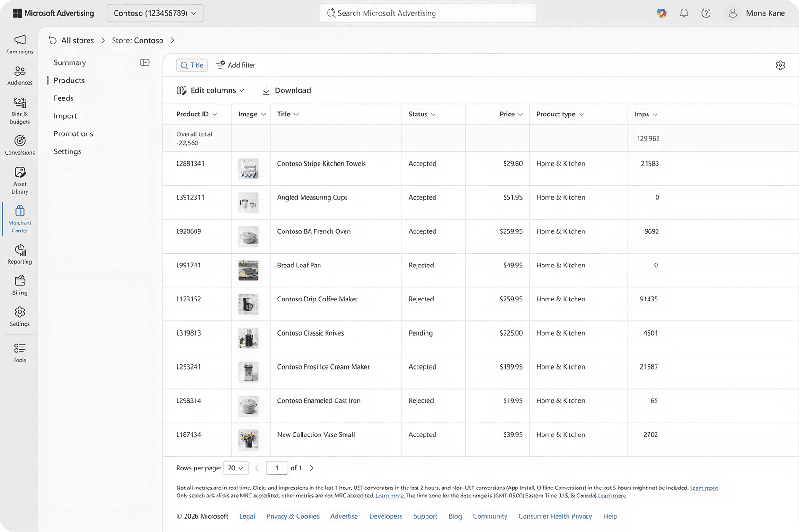The width and height of the screenshot is (799, 532).
Task: Select Merchant Center sidebar icon
Action: [19, 219]
